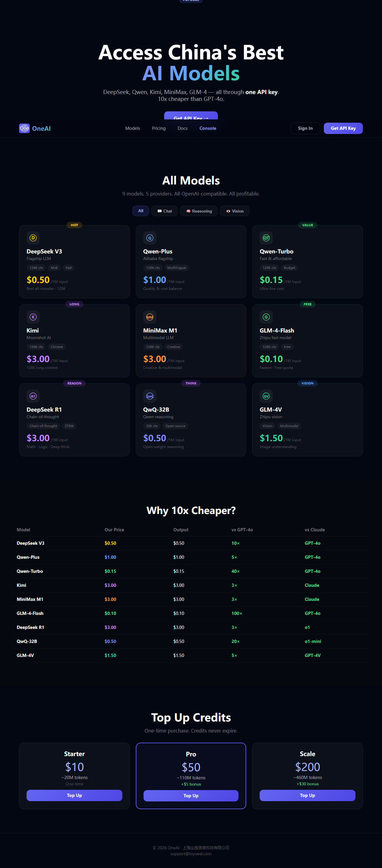The height and width of the screenshot is (868, 382).
Task: Click the support@loyueai.com email
Action: click(x=191, y=854)
